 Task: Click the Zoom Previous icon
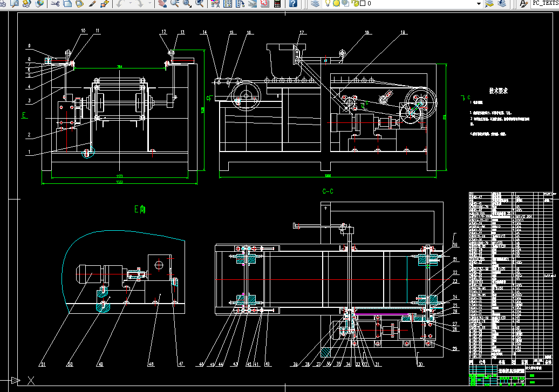click(200, 3)
